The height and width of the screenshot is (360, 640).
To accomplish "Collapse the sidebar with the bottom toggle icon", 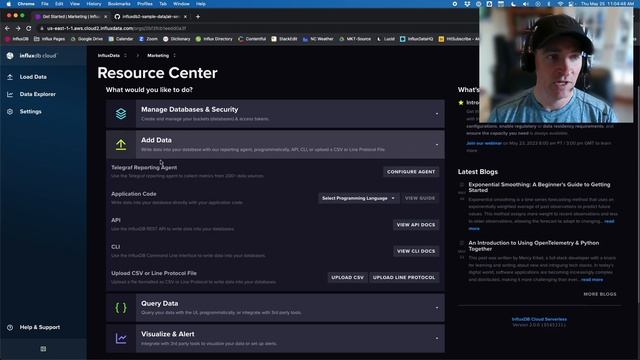I will pos(43,349).
